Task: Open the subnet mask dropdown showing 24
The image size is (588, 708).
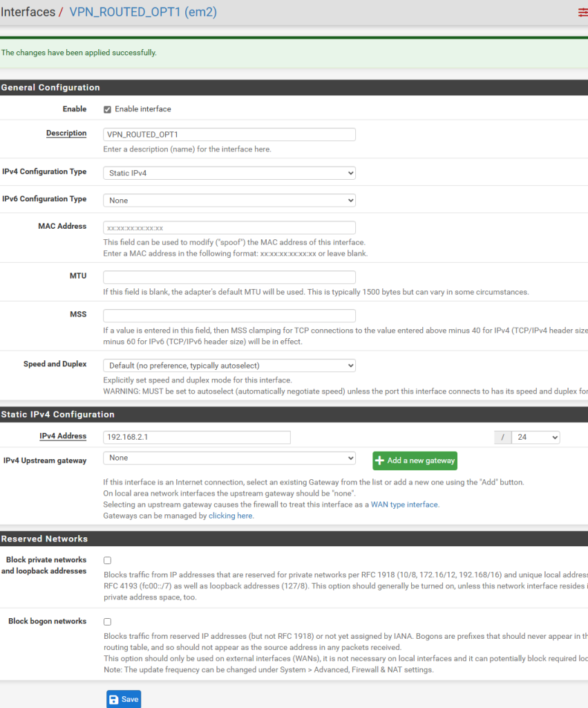Action: [535, 438]
